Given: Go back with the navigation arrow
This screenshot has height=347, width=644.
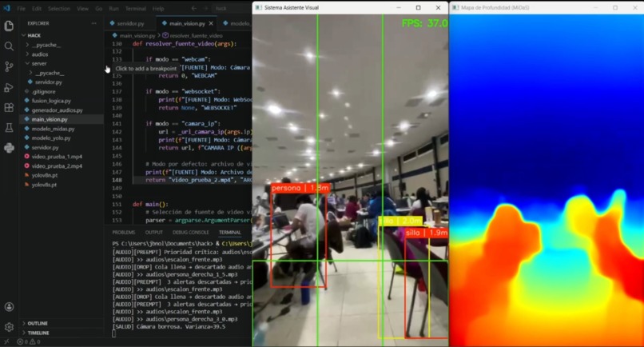Looking at the screenshot, I should click(194, 8).
